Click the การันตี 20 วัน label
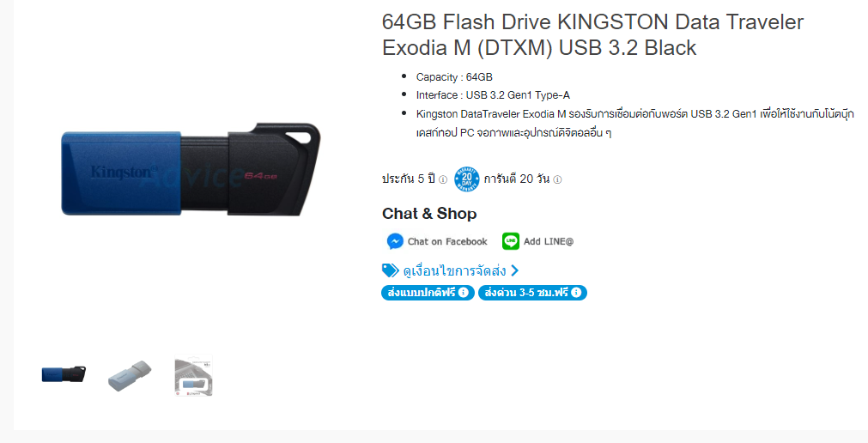 point(517,179)
